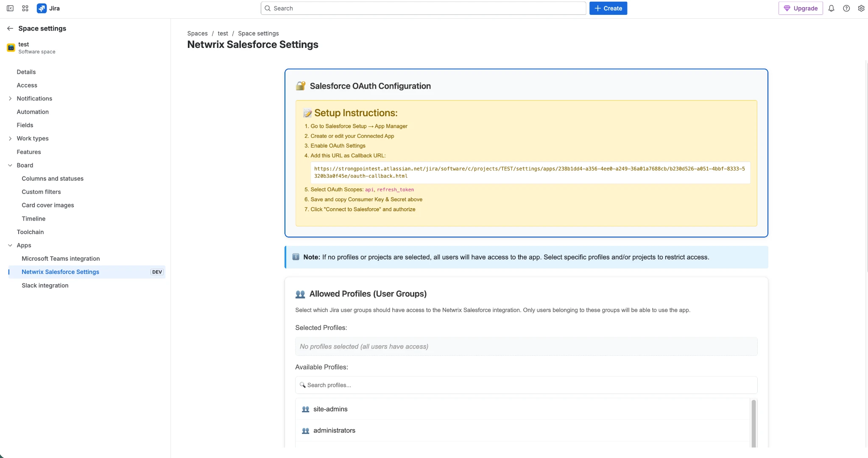Open the Spaces breadcrumb link
The image size is (868, 458).
(x=197, y=33)
